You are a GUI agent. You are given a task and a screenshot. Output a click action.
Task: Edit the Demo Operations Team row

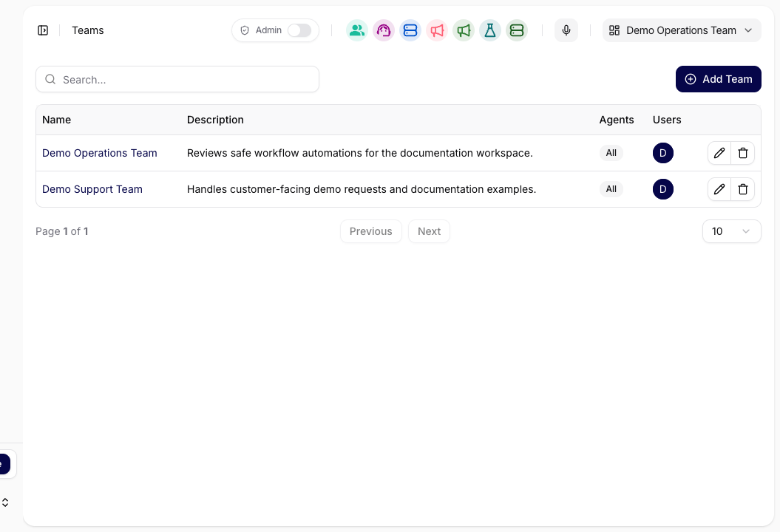719,153
